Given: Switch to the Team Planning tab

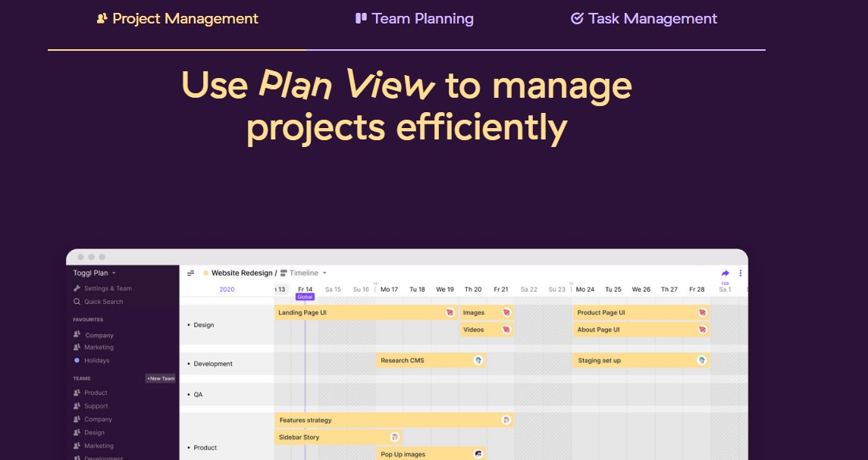Looking at the screenshot, I should 414,19.
